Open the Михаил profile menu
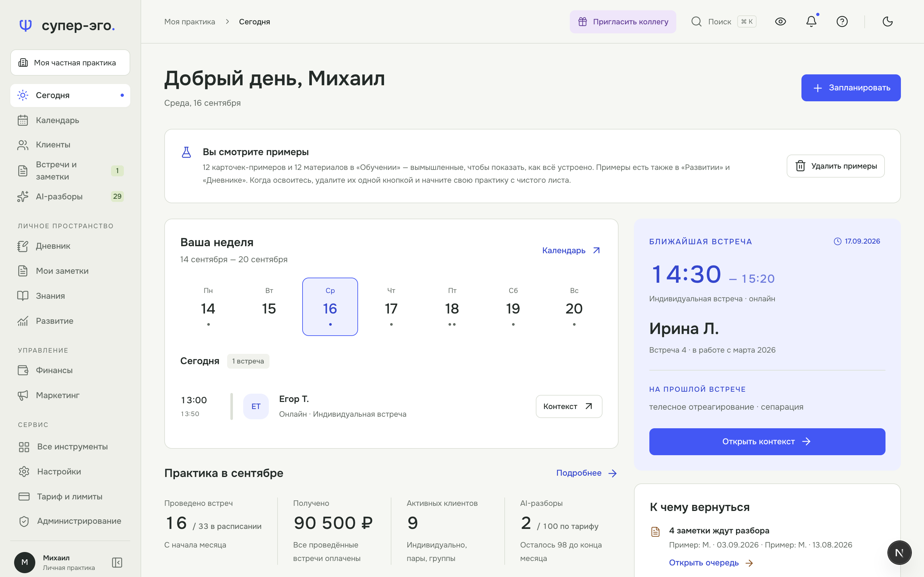Image resolution: width=924 pixels, height=577 pixels. [56, 563]
